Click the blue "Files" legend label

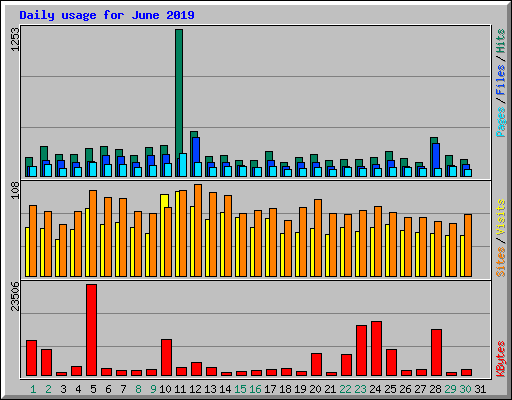coord(500,80)
